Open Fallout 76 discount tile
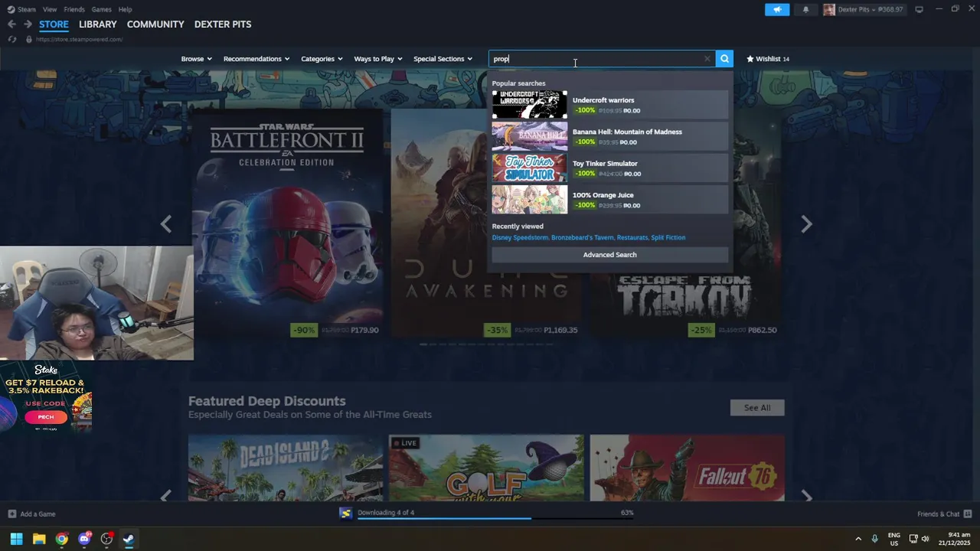 point(687,468)
